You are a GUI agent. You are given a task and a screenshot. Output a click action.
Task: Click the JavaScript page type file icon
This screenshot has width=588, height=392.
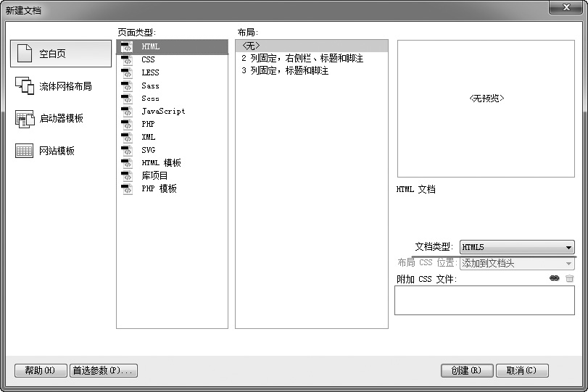pos(127,111)
